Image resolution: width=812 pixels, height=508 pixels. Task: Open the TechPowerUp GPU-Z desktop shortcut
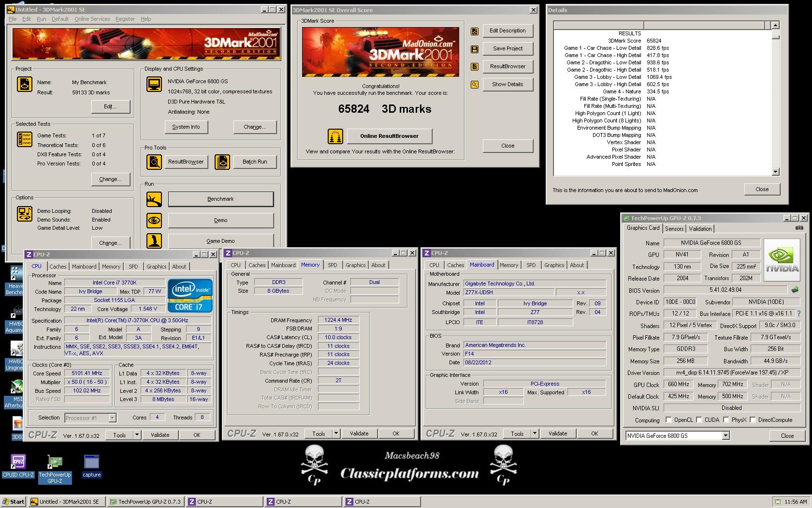pyautogui.click(x=55, y=469)
